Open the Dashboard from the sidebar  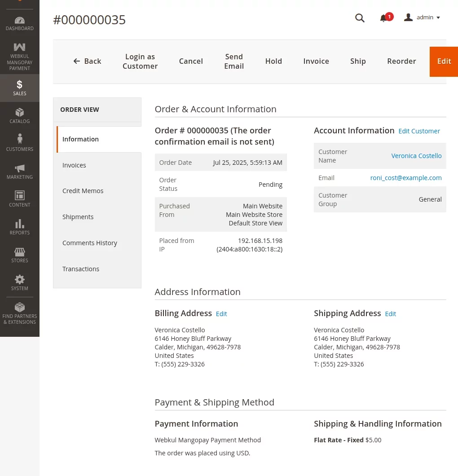19,22
